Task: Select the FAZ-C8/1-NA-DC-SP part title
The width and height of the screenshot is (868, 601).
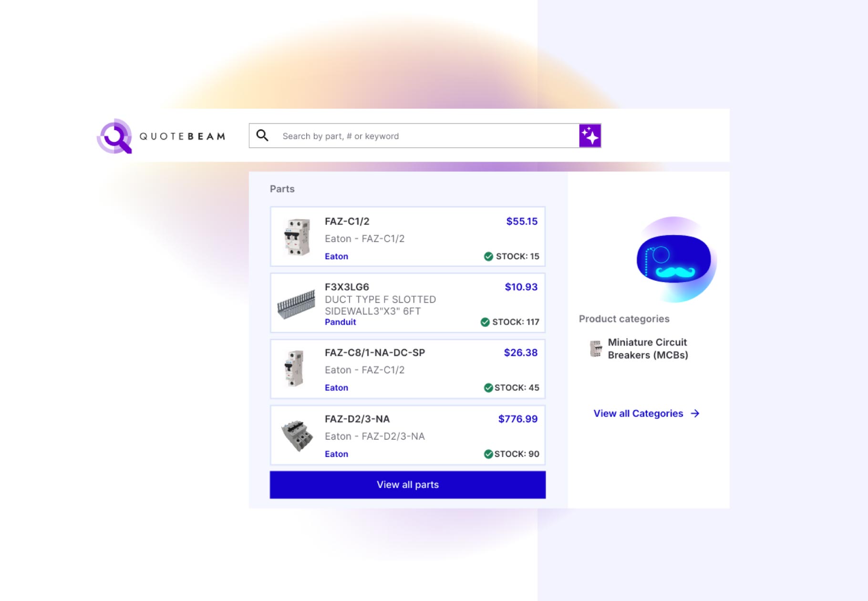Action: pyautogui.click(x=375, y=353)
